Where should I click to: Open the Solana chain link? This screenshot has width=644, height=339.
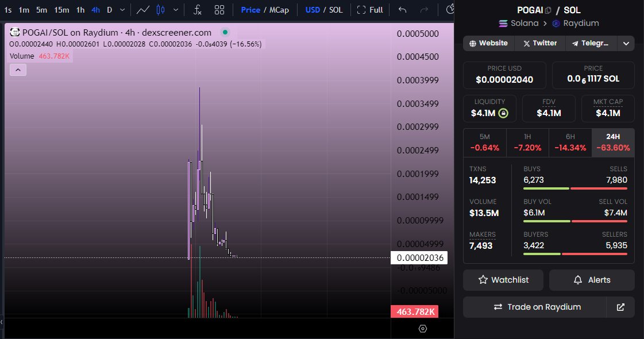[519, 24]
